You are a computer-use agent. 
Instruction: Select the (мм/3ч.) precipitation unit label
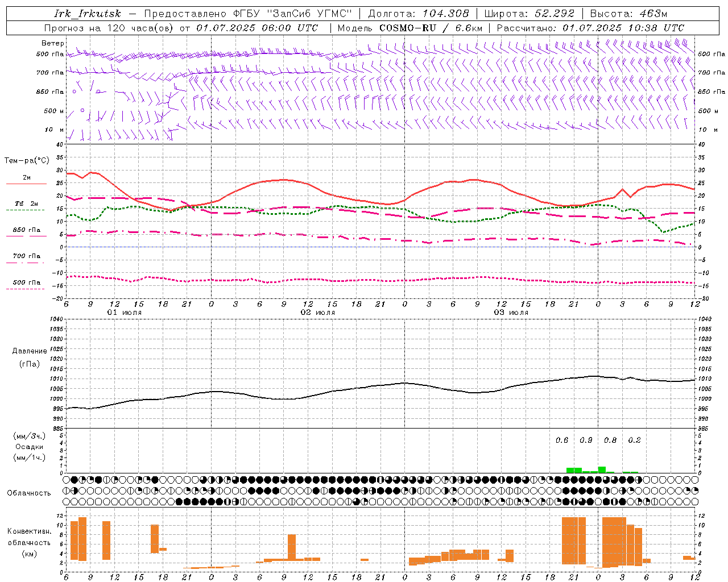pyautogui.click(x=30, y=436)
